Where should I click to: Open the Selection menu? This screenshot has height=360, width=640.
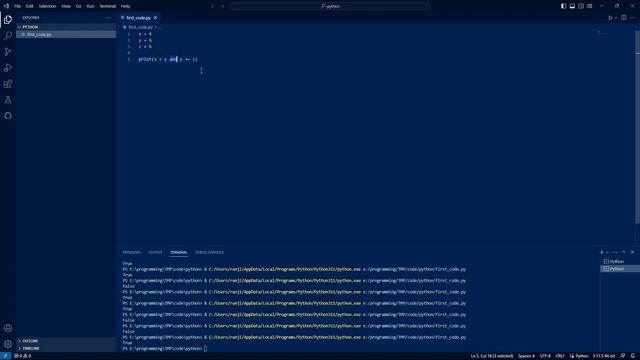click(47, 6)
